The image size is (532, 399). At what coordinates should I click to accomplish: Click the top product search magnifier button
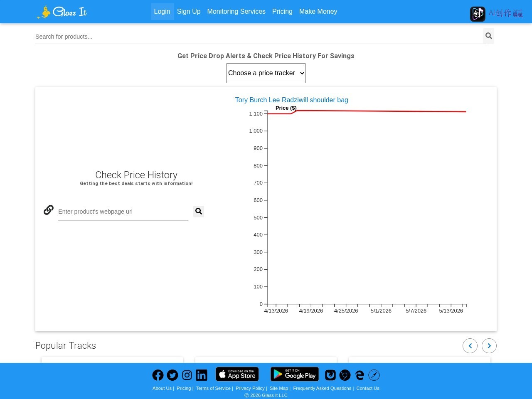489,36
